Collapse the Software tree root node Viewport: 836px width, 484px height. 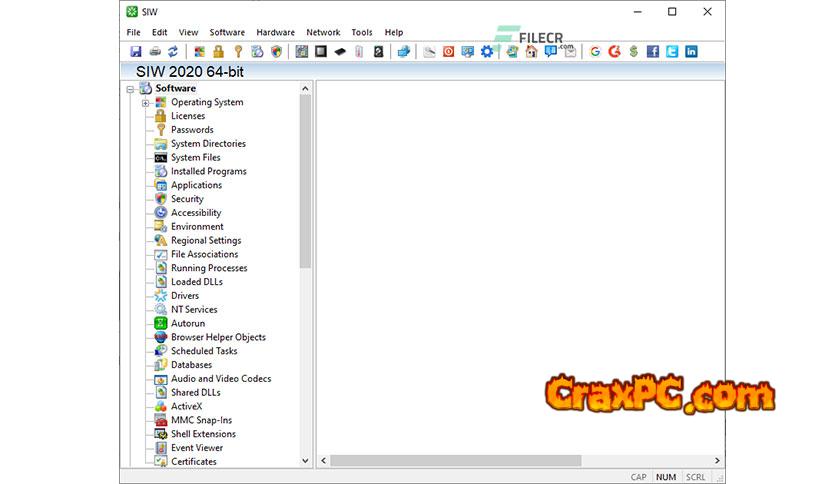[x=130, y=88]
